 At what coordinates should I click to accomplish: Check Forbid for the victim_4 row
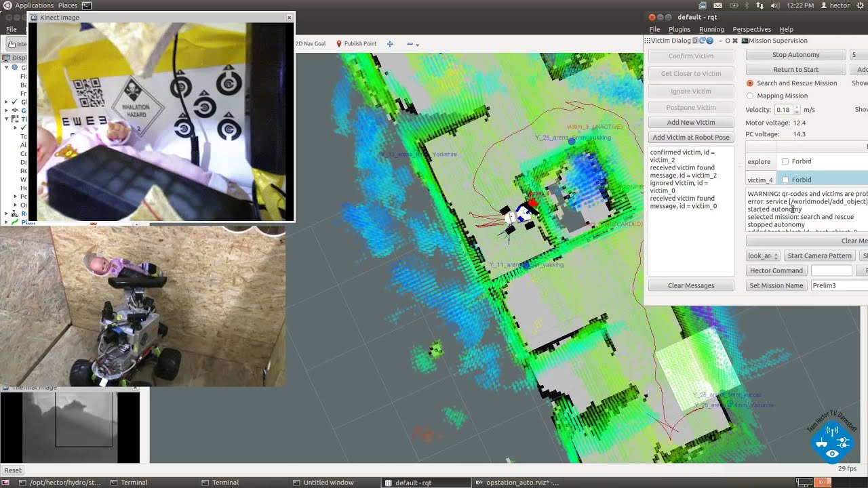[x=785, y=180]
